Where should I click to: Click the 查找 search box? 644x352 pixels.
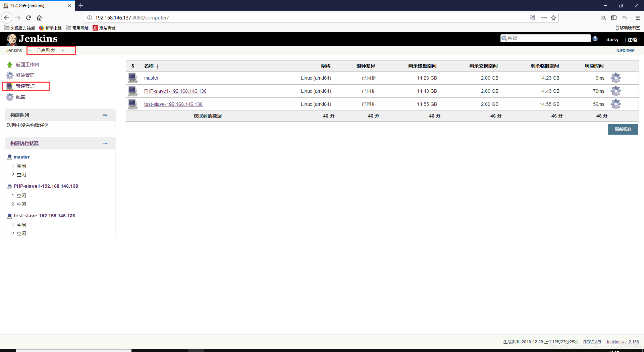pyautogui.click(x=545, y=38)
